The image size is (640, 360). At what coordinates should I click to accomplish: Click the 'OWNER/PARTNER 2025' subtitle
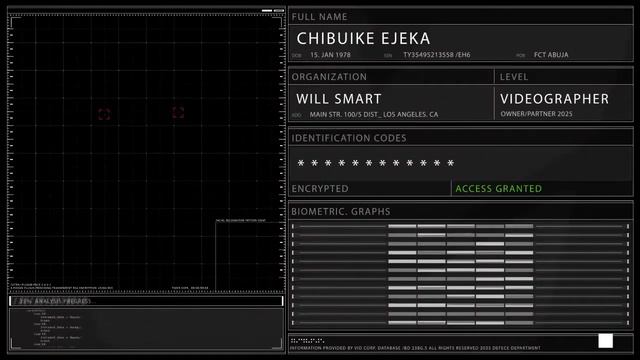[536, 114]
